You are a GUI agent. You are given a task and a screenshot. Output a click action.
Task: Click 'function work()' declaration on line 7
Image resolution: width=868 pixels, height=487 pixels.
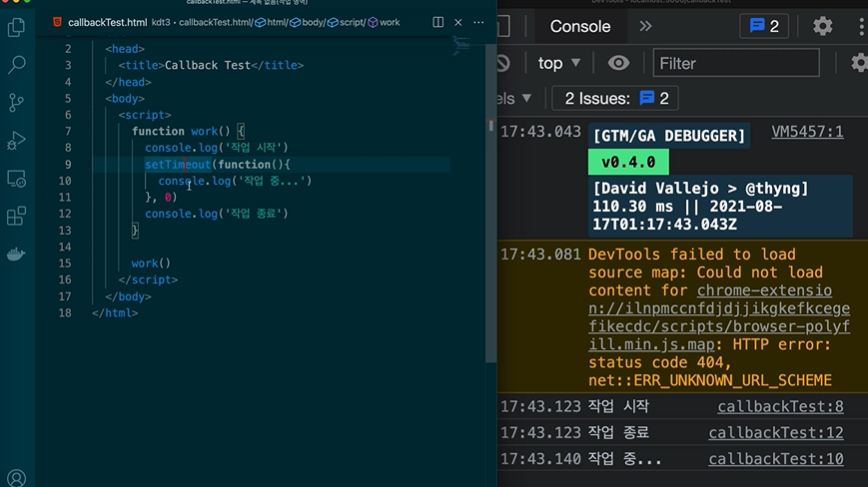click(x=180, y=131)
